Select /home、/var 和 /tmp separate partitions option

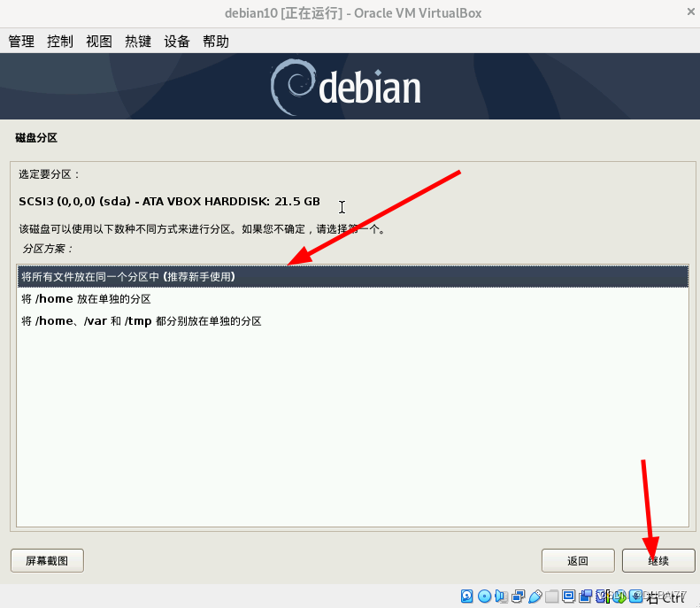pos(353,321)
